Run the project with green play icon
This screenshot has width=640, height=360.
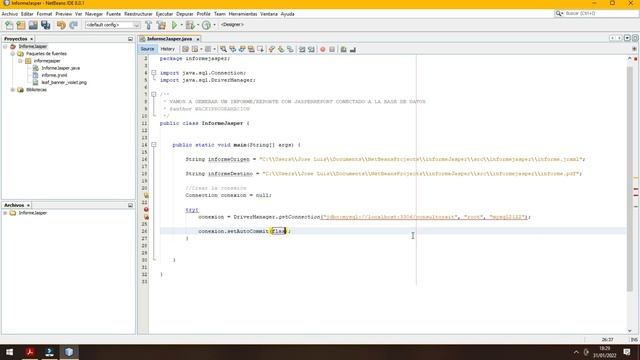[174, 25]
